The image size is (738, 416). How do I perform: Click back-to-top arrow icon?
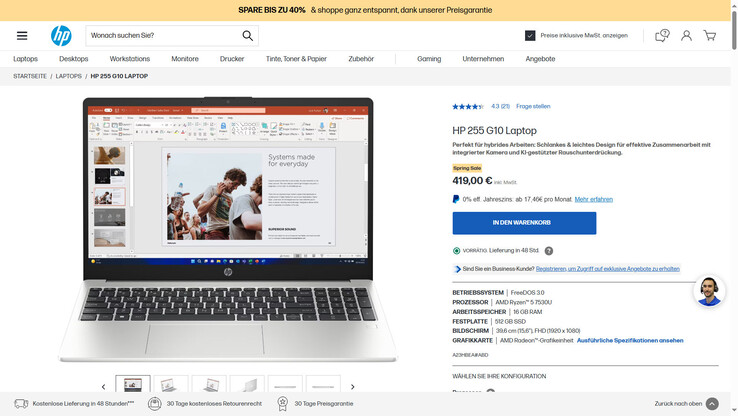pos(712,404)
